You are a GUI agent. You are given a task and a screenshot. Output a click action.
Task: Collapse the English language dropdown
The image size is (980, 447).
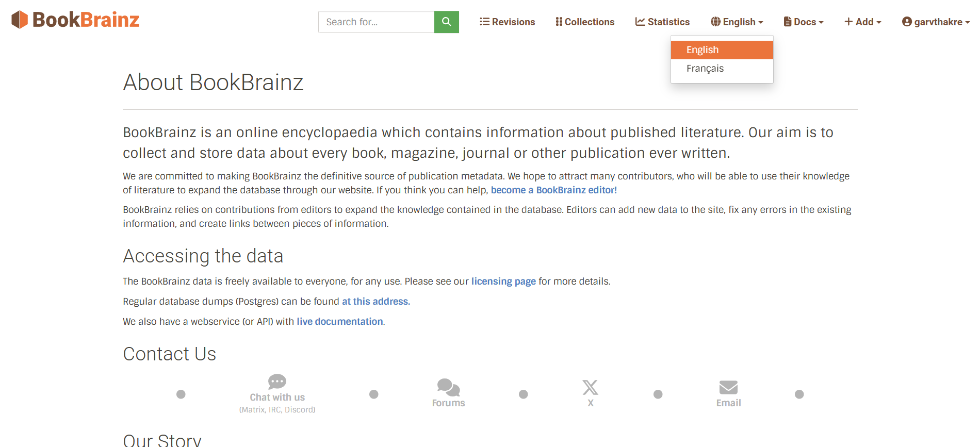click(737, 22)
